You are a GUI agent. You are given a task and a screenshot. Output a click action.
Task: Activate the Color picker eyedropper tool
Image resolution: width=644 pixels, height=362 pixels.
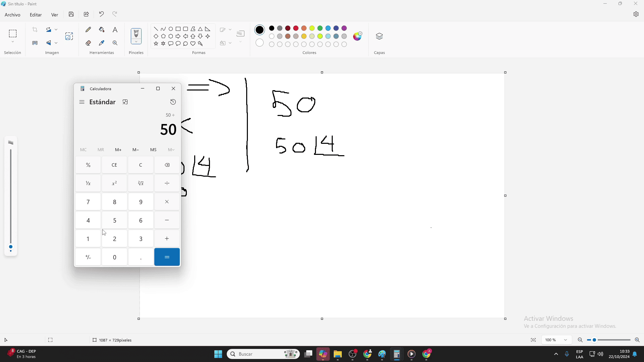tap(102, 43)
